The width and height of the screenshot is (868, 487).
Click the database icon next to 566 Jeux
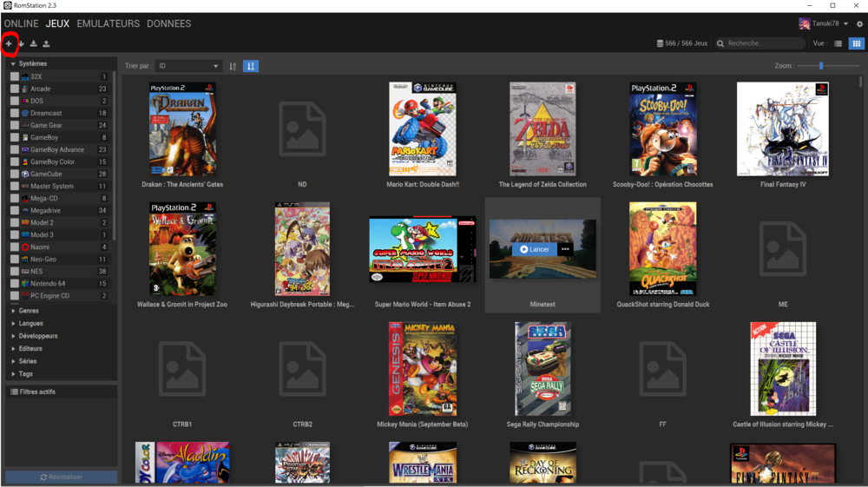pyautogui.click(x=660, y=43)
